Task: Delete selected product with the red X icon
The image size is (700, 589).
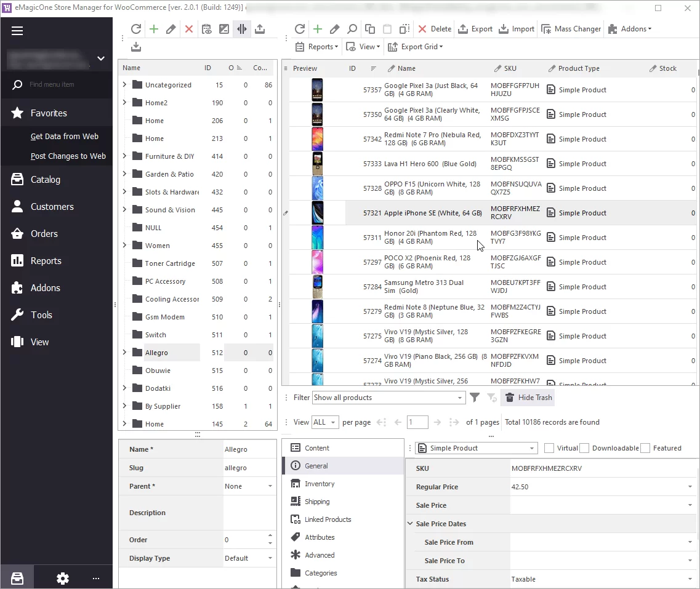Action: [421, 28]
